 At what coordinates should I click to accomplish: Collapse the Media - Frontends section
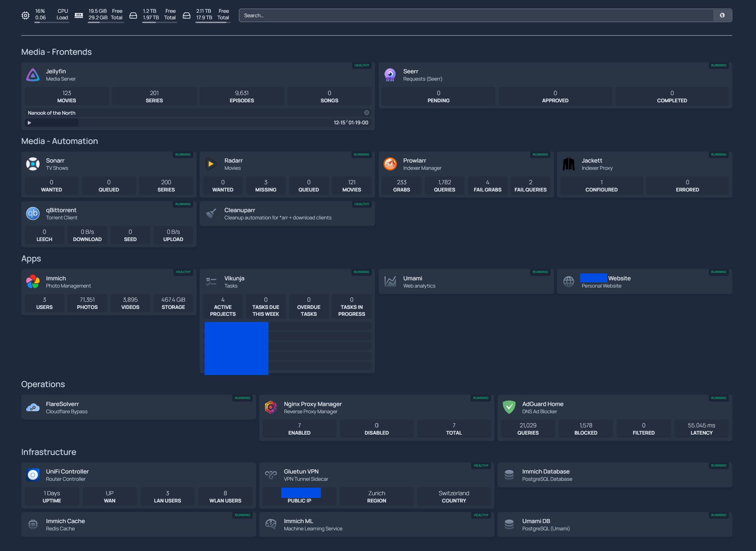[x=56, y=52]
